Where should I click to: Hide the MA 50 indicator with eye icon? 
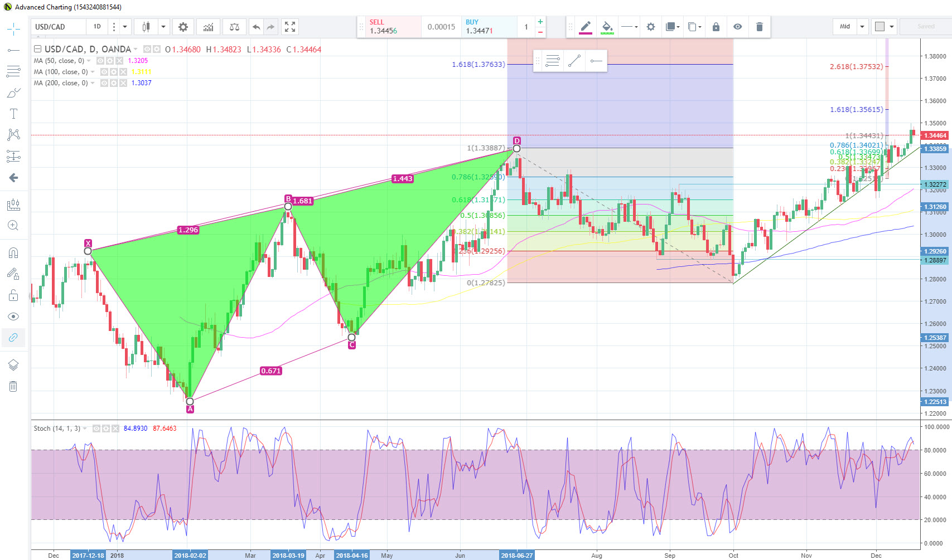tap(100, 61)
